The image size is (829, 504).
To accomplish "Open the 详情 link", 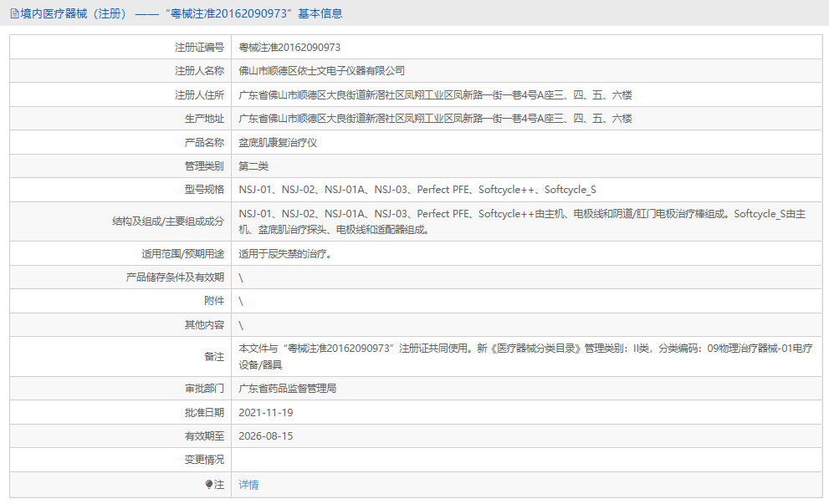I will click(248, 485).
